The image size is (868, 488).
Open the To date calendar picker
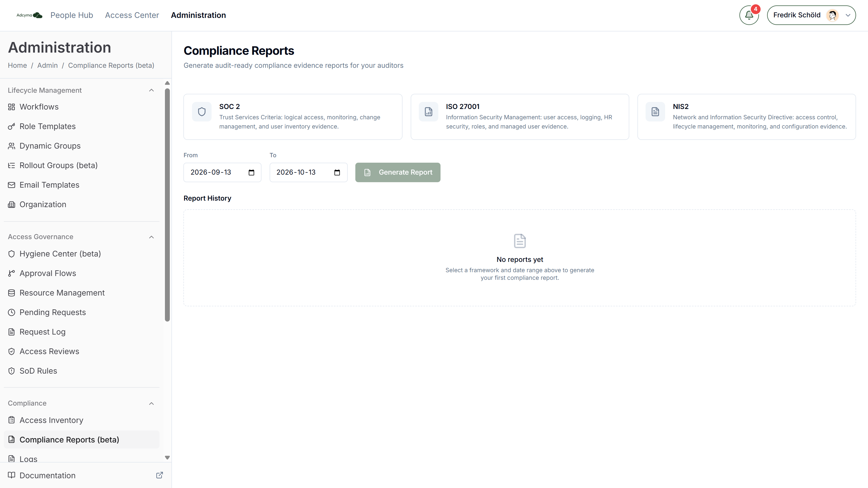point(337,172)
